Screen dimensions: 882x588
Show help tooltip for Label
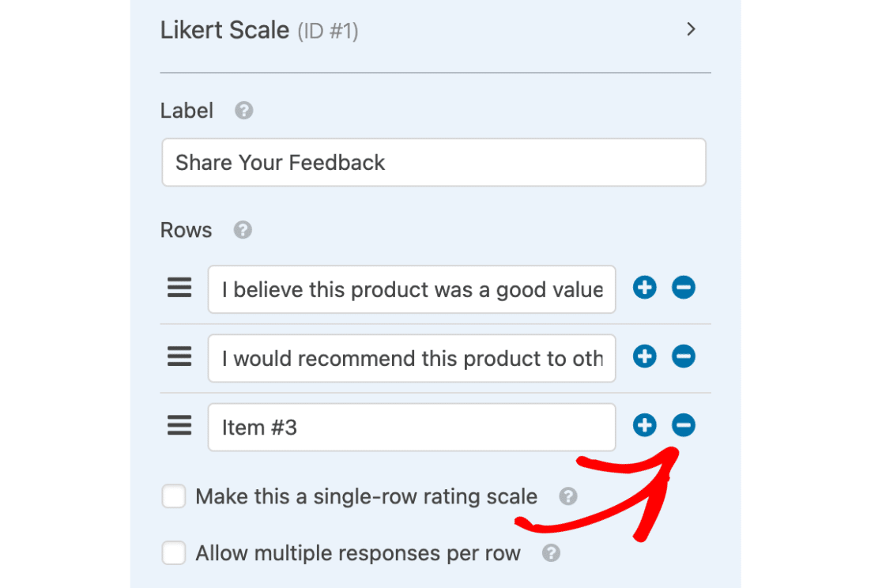pyautogui.click(x=243, y=111)
